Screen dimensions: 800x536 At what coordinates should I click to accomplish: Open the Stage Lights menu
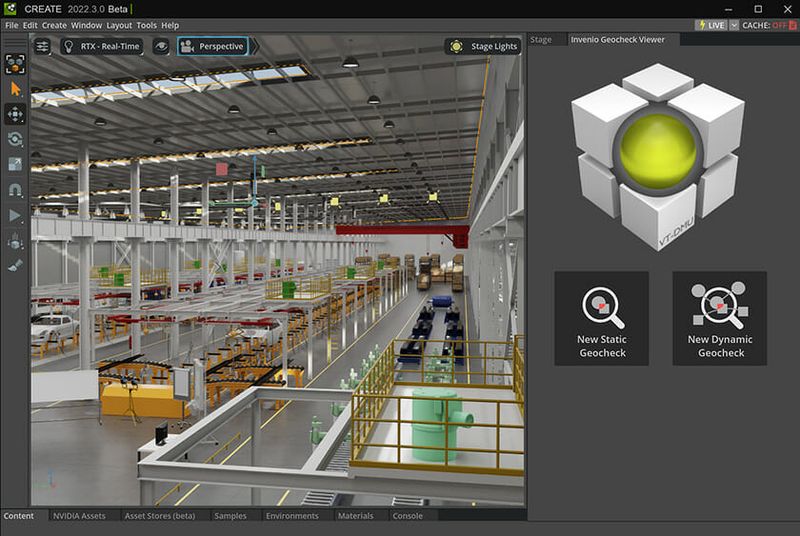coord(483,46)
